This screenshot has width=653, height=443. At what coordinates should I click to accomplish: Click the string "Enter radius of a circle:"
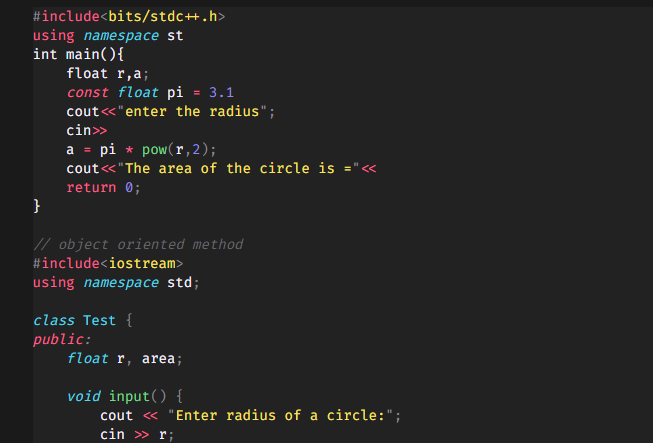click(x=280, y=416)
